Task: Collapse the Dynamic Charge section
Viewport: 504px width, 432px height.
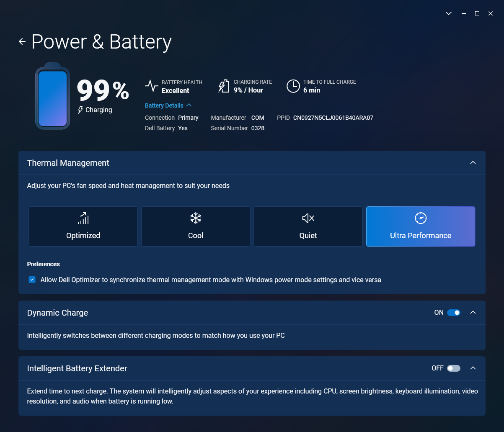Action: [473, 312]
